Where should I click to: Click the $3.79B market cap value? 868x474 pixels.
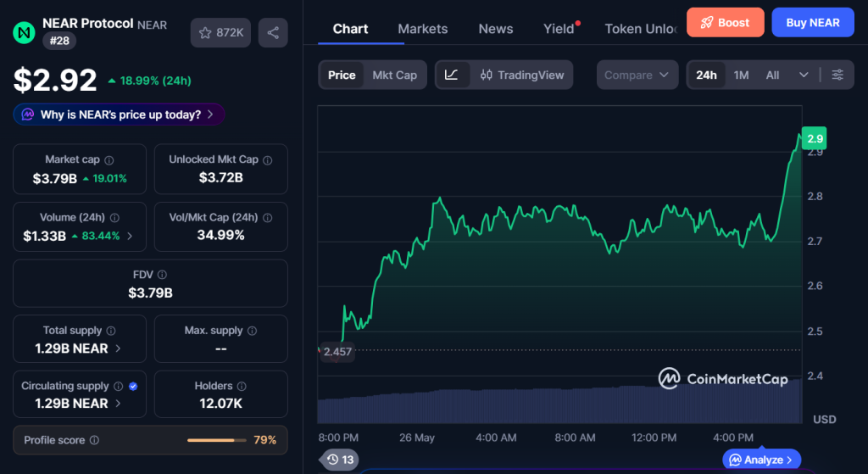click(54, 178)
